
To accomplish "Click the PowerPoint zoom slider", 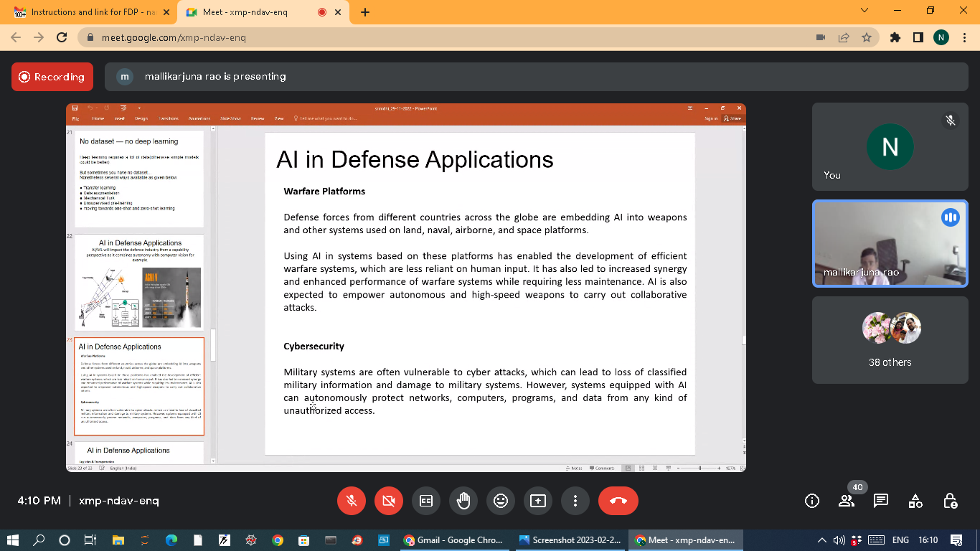I will [700, 468].
